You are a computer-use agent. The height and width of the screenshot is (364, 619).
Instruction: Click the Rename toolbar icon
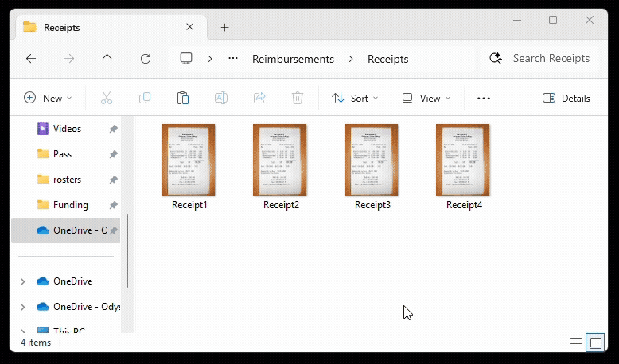(221, 98)
